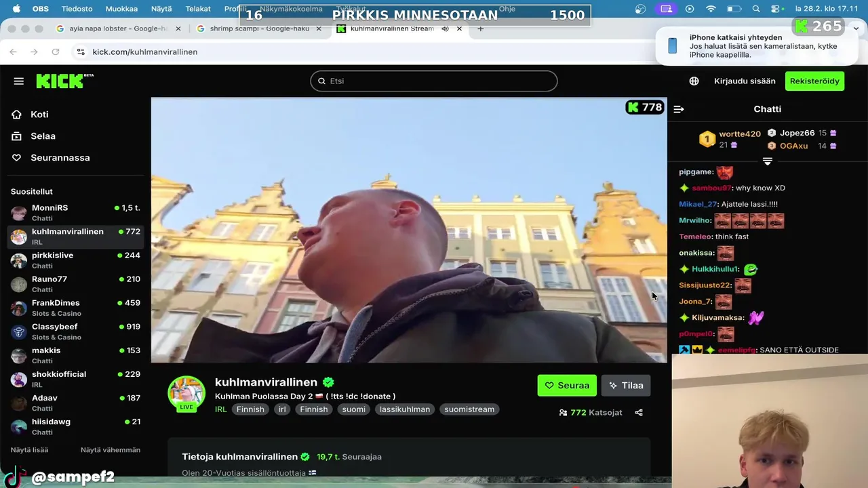Select the suomi tag
868x488 pixels.
point(353,409)
